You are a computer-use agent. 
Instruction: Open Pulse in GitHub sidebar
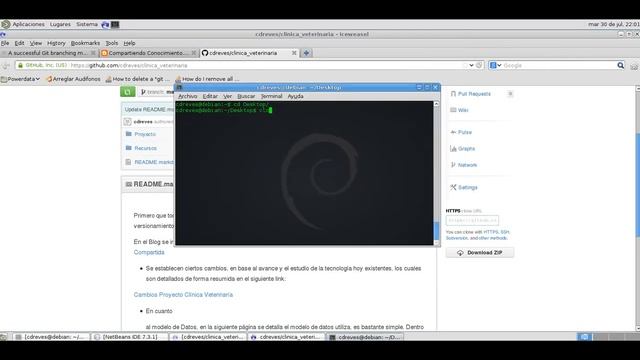tap(464, 132)
